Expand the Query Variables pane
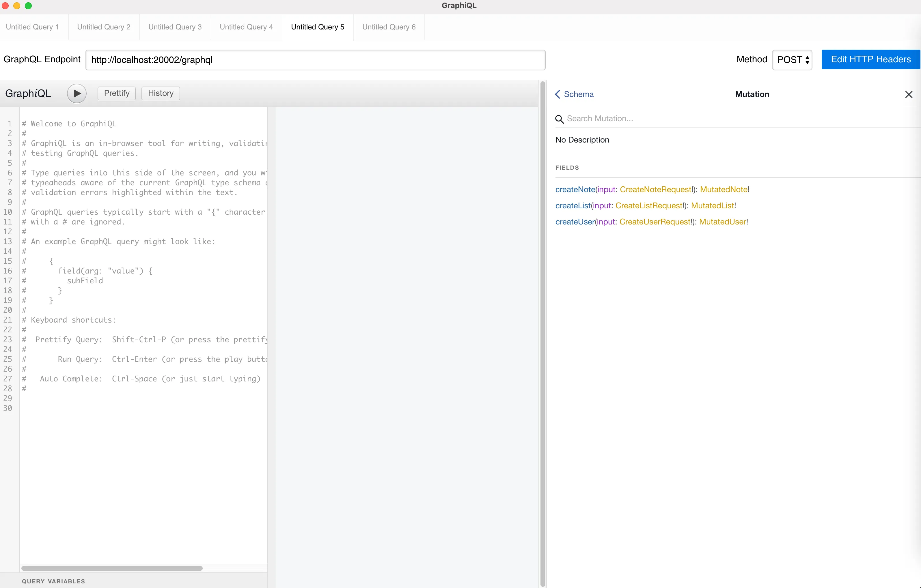 coord(133,581)
